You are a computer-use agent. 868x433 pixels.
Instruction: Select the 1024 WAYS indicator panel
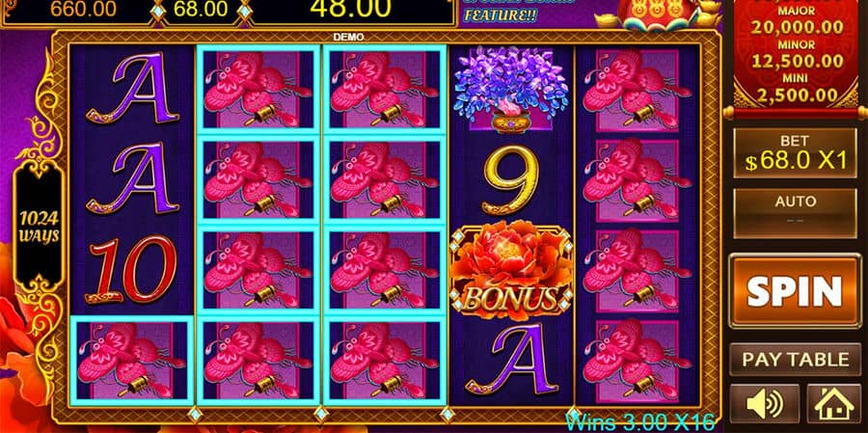pos(39,227)
